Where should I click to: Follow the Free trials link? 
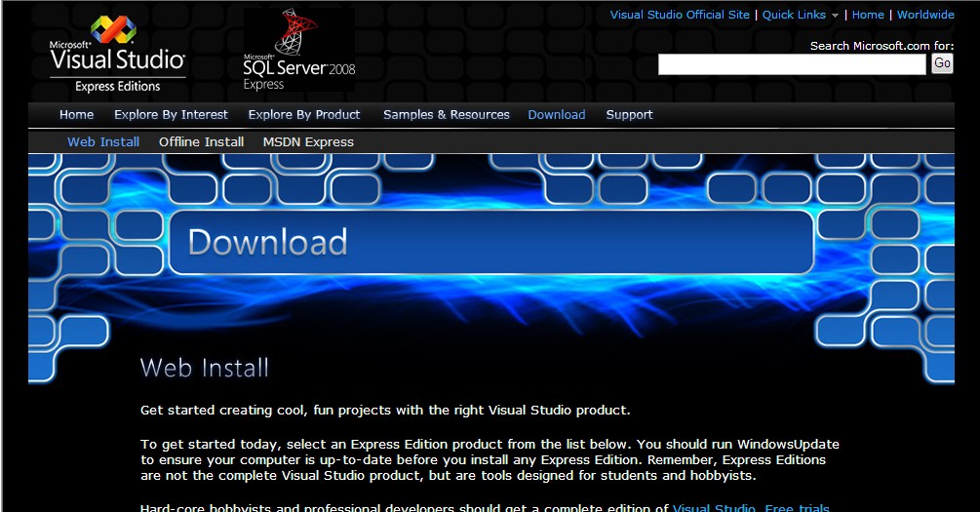[x=797, y=508]
